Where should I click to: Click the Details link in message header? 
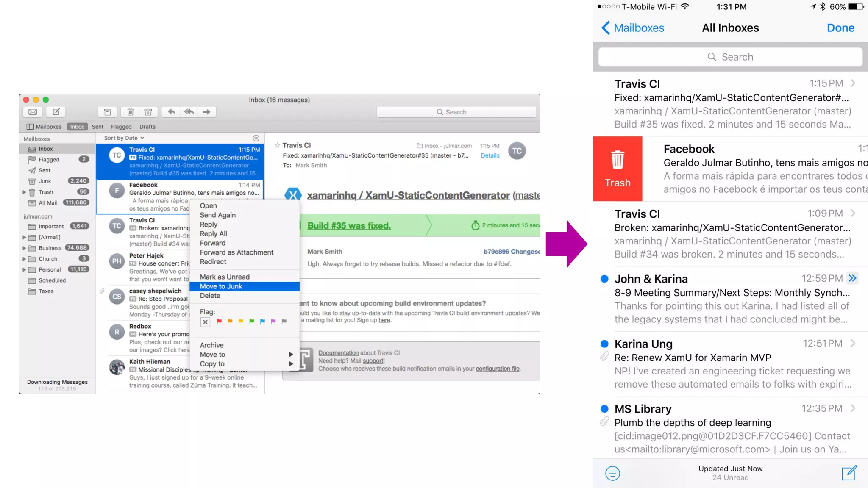(490, 155)
